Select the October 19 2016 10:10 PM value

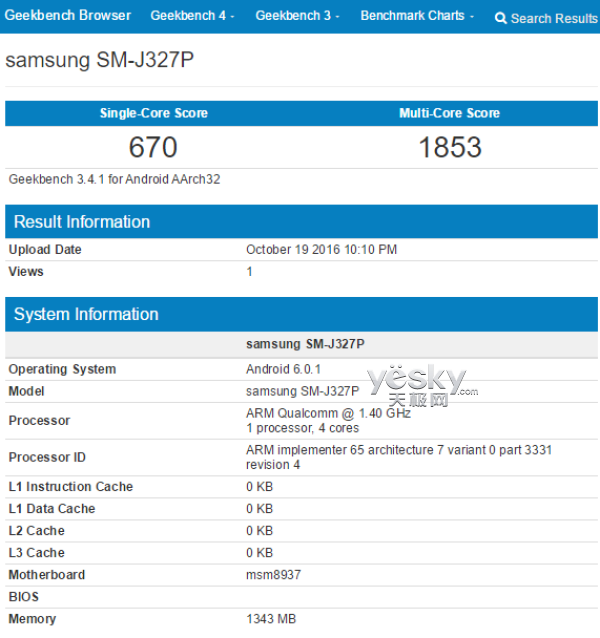point(321,249)
